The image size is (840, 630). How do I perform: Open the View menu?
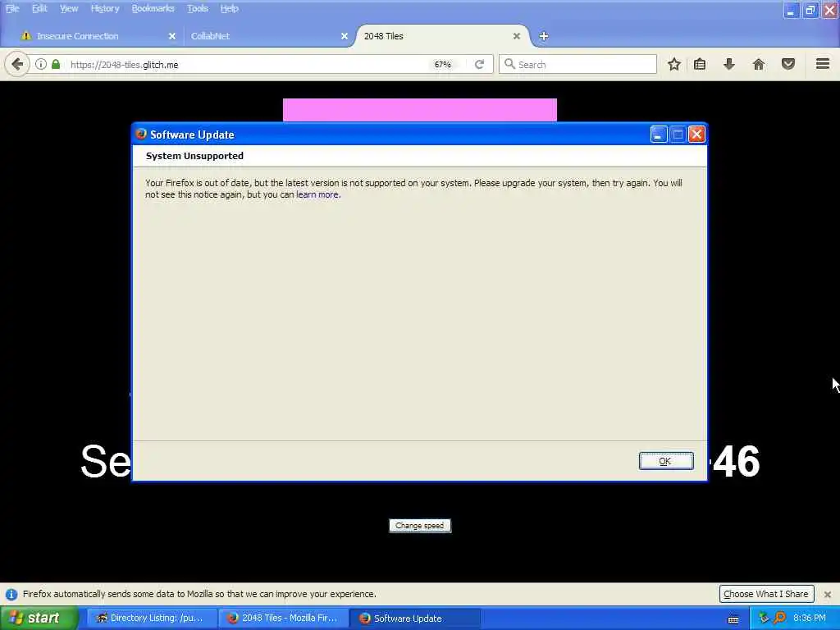[x=69, y=8]
